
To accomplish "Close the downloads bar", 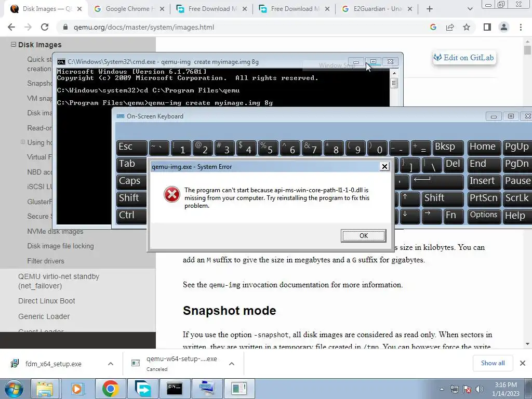I will (523, 363).
